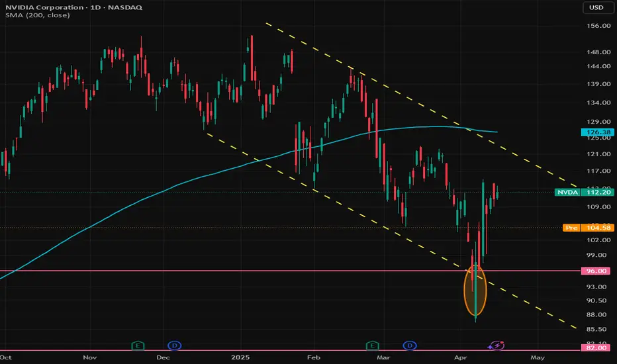Viewport: 617px width, 364px height.
Task: Click the Feb label on time axis
Action: (x=314, y=357)
